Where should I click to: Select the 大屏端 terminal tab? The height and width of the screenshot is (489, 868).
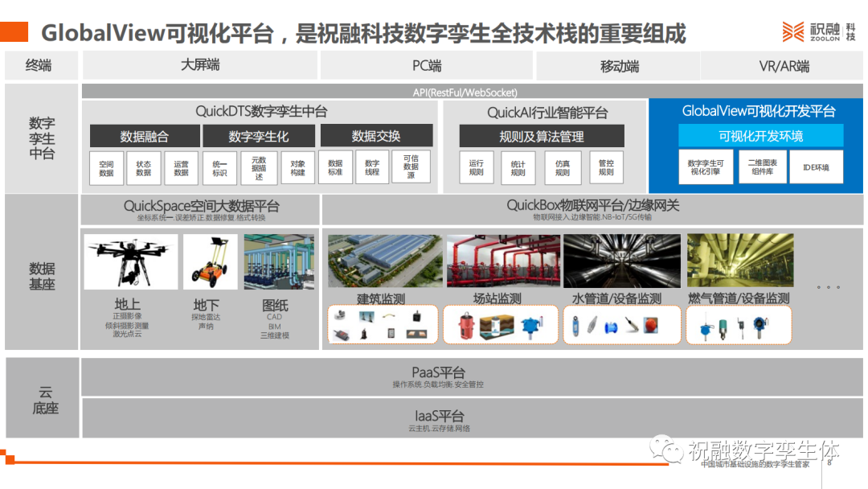tap(200, 65)
